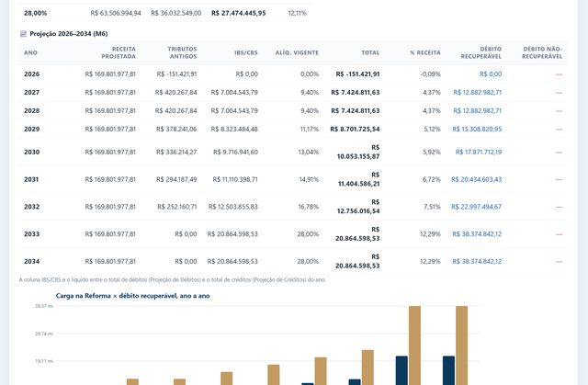Open 2027 recoverable debit link R$ 12.882.982,71
This screenshot has width=588, height=385.
477,93
